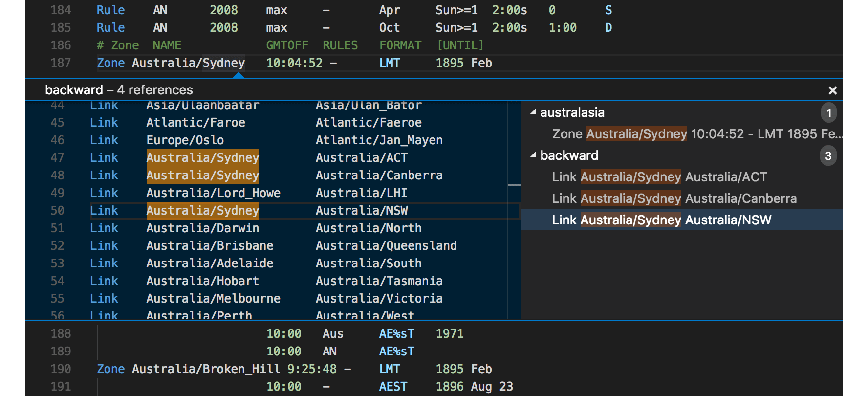Click '1895 Feb' on editor line 187
The image size is (868, 396).
464,63
